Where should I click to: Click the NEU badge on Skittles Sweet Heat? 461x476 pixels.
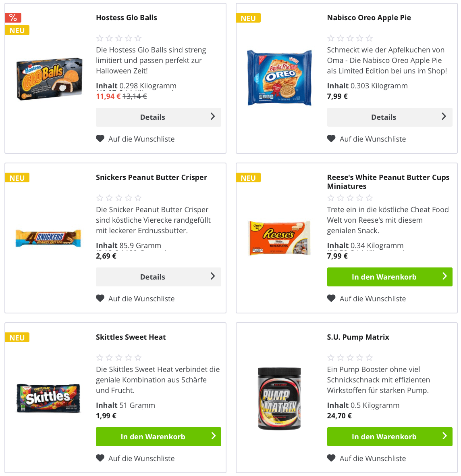[x=17, y=338]
